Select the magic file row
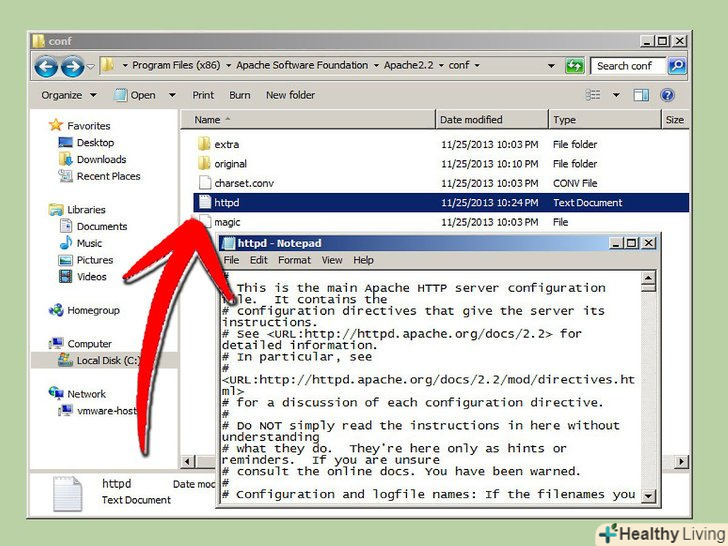Screen dimensions: 728x546 tap(441, 222)
